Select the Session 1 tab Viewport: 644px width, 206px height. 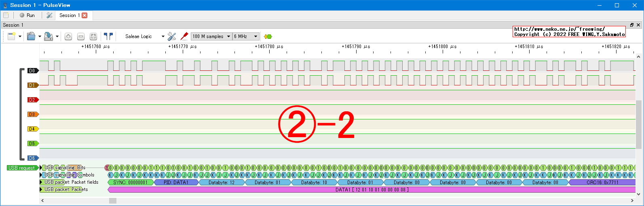click(69, 15)
